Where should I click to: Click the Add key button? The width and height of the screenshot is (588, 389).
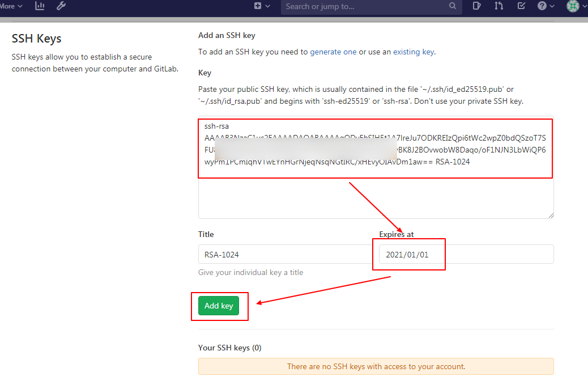[x=219, y=306]
